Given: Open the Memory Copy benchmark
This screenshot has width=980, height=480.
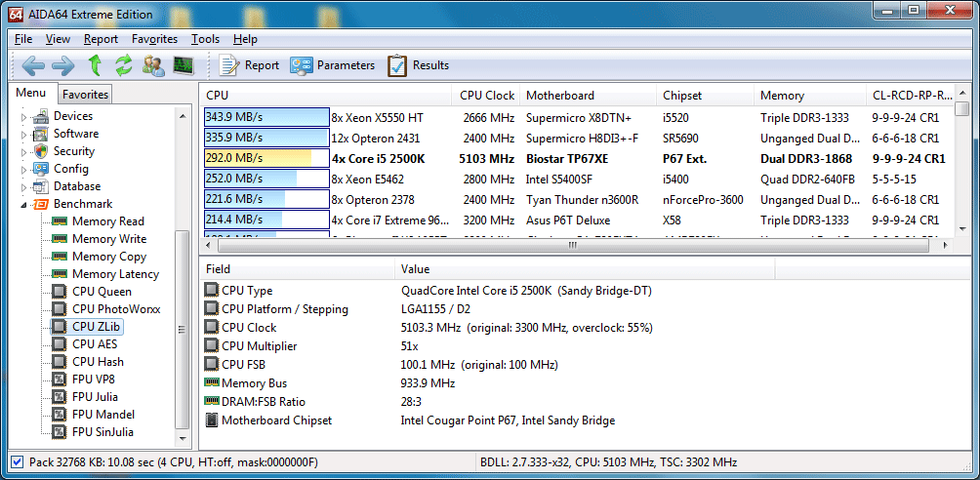Looking at the screenshot, I should [x=108, y=257].
